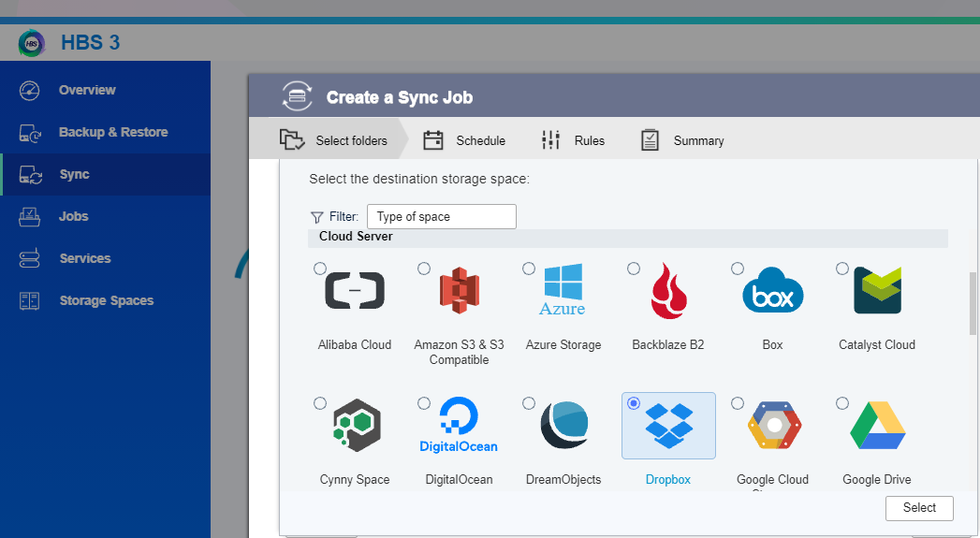
Task: Click the Backup & Restore sidebar icon
Action: pyautogui.click(x=29, y=133)
